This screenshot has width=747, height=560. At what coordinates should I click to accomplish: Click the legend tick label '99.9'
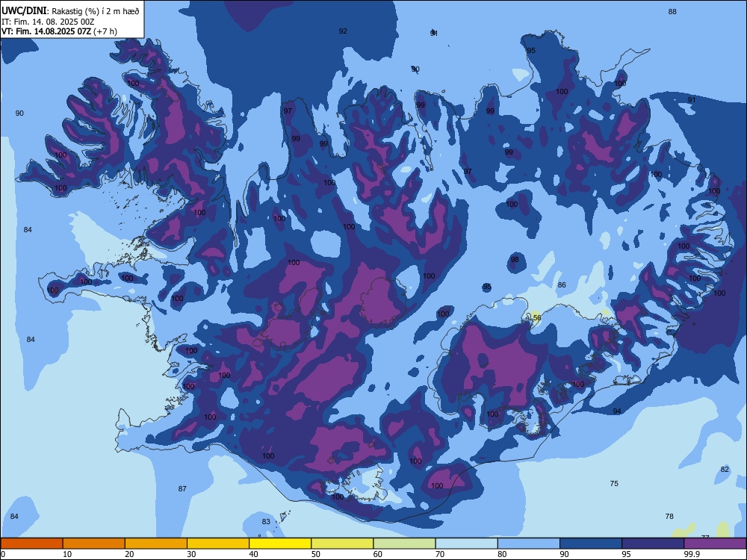pos(692,554)
